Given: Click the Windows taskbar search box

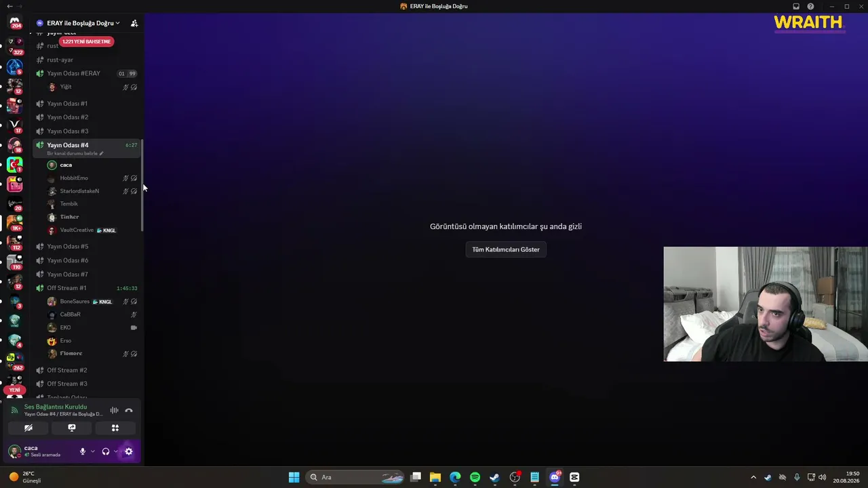Looking at the screenshot, I should click(355, 477).
